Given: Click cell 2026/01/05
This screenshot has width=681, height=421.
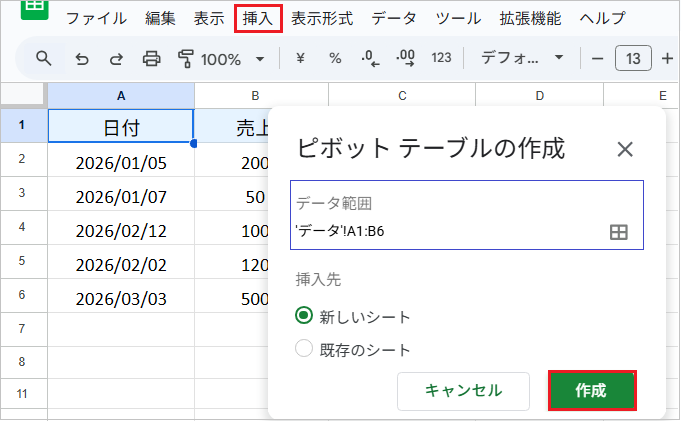Looking at the screenshot, I should [x=121, y=160].
